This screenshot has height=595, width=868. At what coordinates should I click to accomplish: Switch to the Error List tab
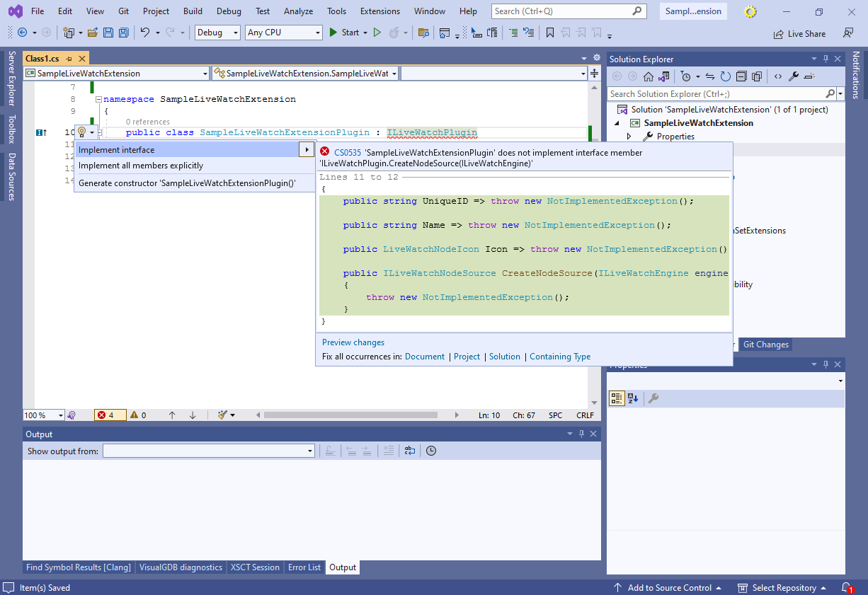(304, 567)
